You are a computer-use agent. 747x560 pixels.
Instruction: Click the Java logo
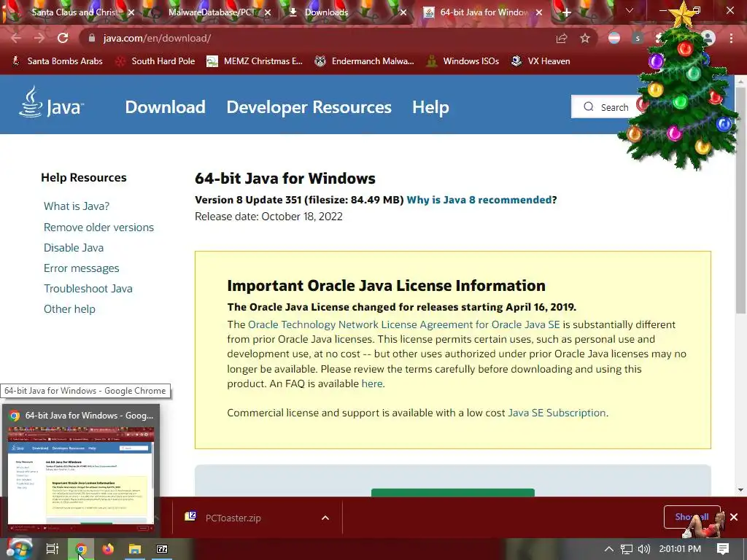coord(51,102)
